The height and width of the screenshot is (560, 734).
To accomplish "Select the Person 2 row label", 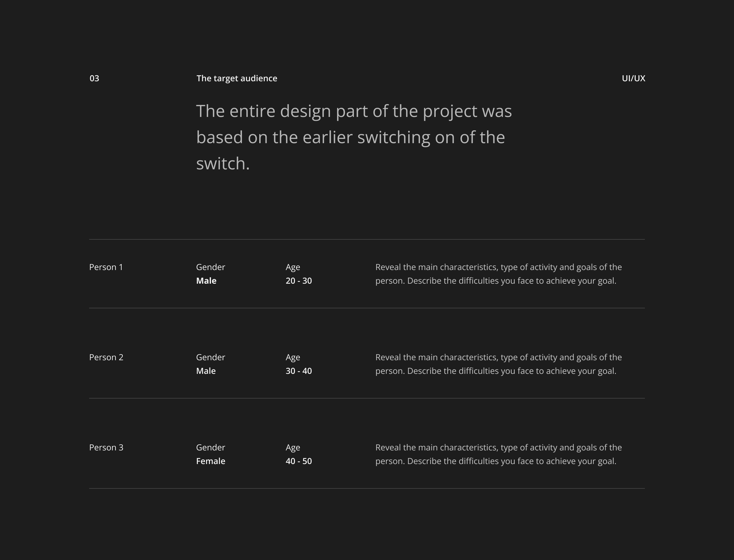I will (106, 357).
